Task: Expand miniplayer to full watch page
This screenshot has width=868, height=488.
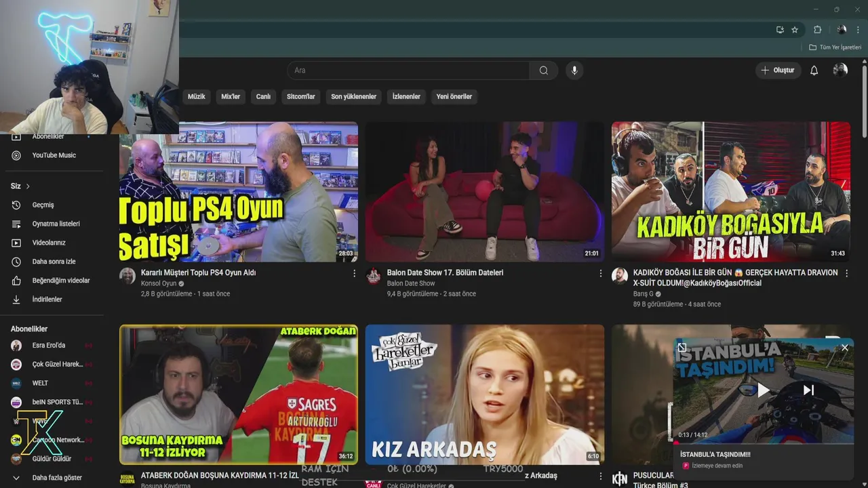Action: click(x=682, y=348)
